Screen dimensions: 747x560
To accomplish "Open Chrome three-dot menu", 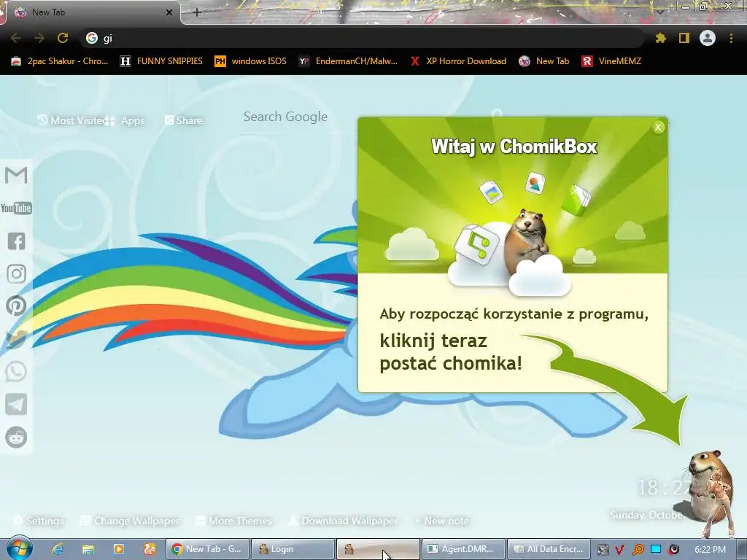I will 731,38.
